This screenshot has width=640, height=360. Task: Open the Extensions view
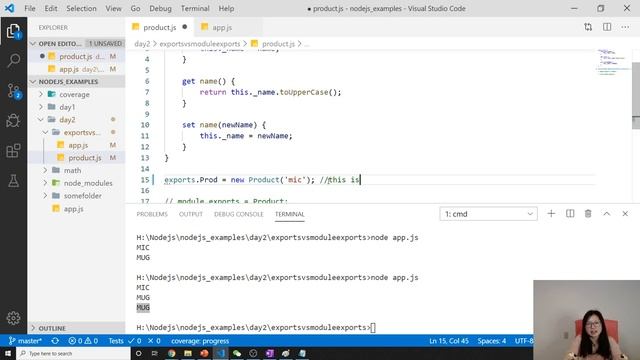(13, 151)
